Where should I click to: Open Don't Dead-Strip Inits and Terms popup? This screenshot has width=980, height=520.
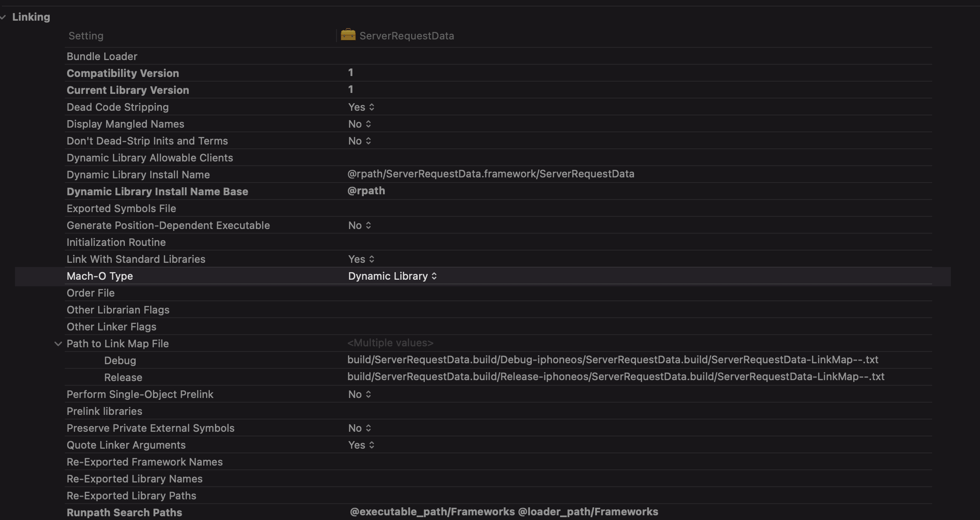click(360, 141)
